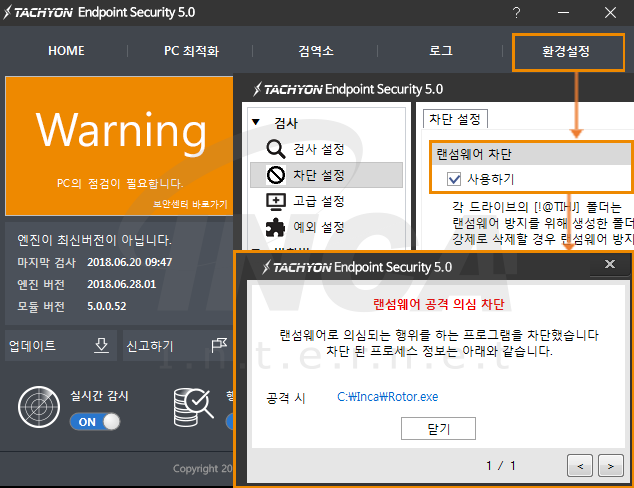Click the Warning status banner

(119, 146)
